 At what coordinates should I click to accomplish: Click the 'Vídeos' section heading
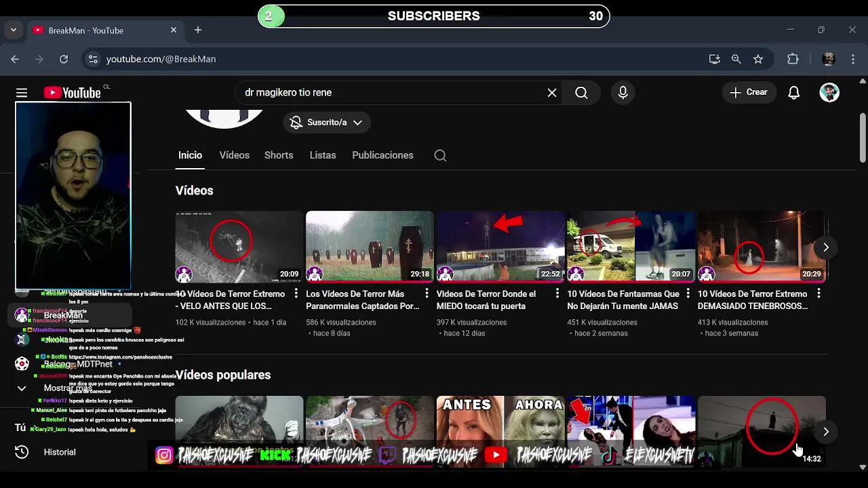(194, 190)
